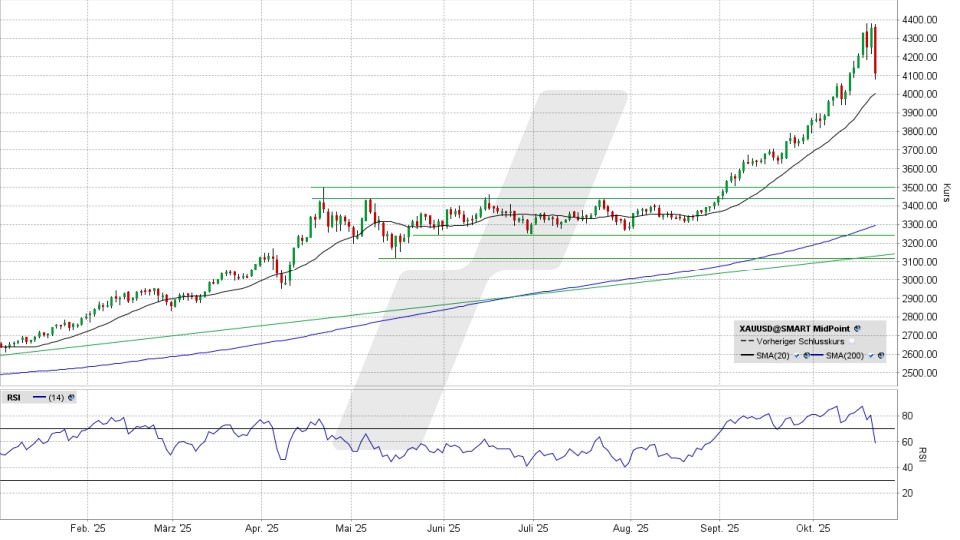Click the SMA(20) settings globe icon

804,356
